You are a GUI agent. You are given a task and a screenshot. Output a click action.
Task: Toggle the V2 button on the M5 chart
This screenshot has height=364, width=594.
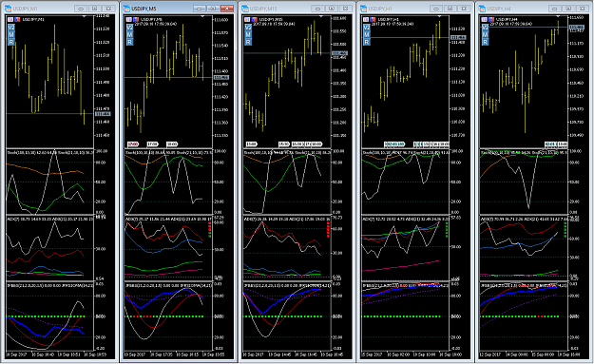129,28
